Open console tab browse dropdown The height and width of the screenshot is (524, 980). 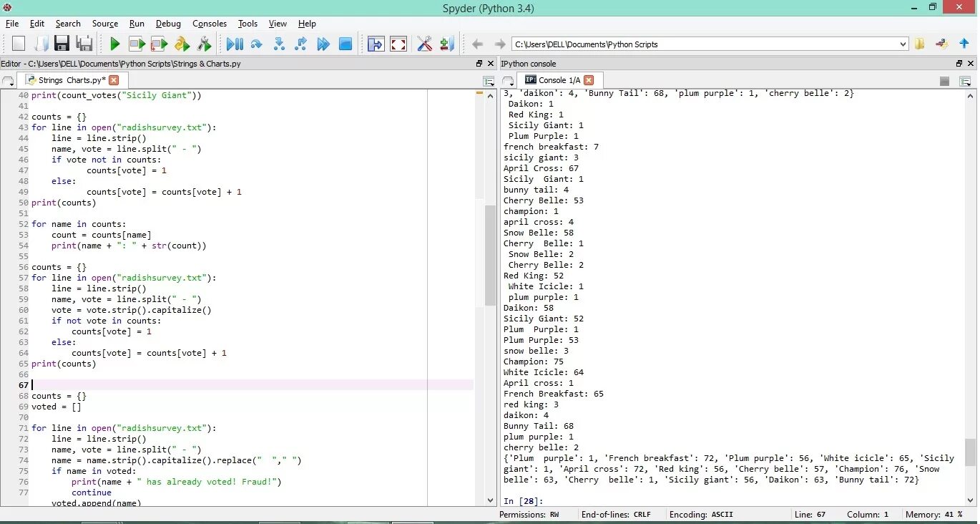click(508, 81)
